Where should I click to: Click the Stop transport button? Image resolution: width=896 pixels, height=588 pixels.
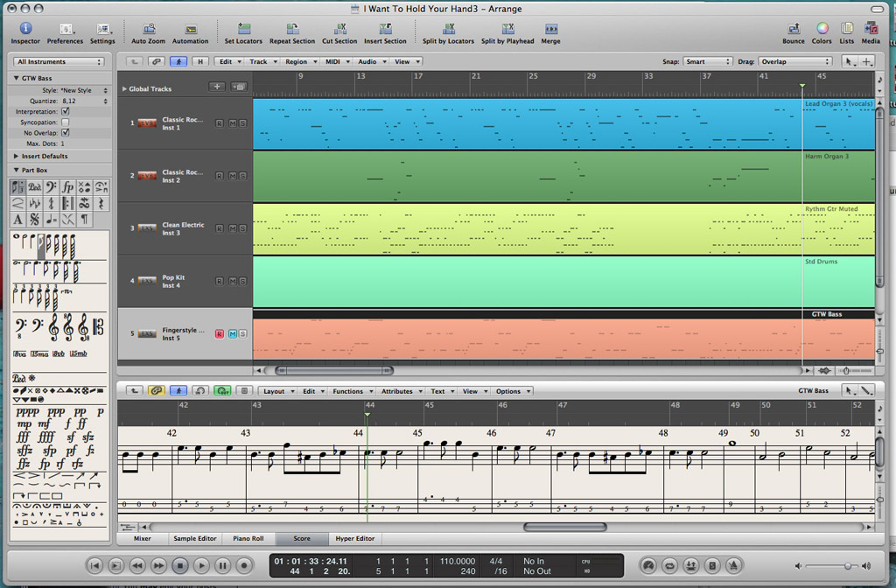180,566
